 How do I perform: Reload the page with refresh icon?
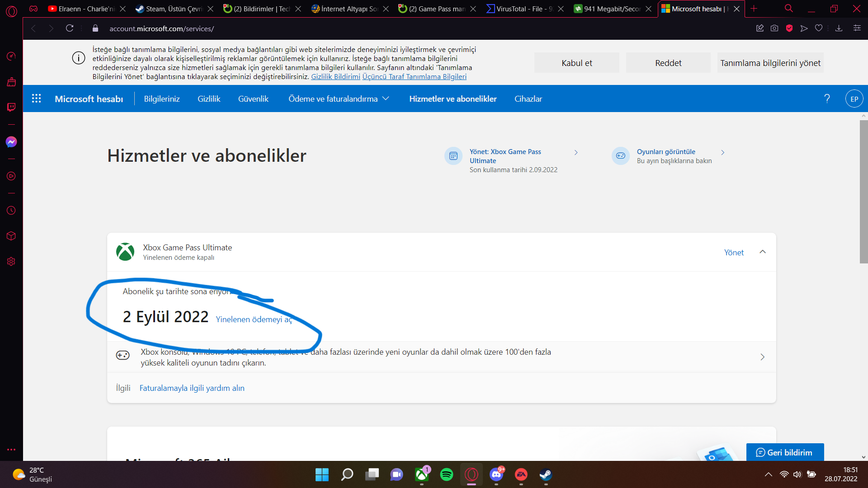click(70, 28)
